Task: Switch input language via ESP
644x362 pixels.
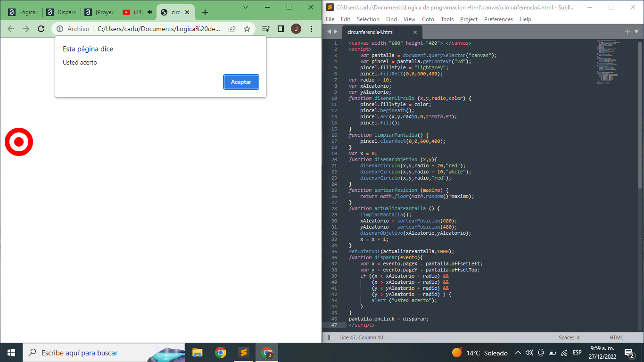Action: tap(578, 353)
